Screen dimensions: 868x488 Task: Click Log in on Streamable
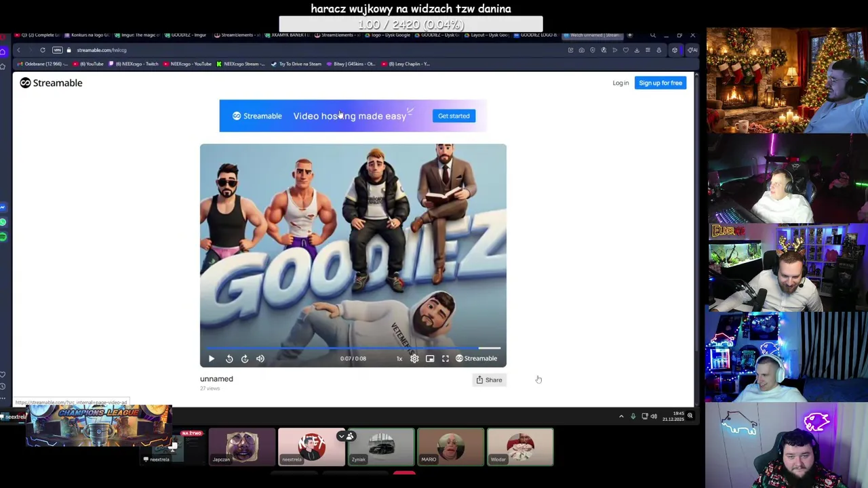pos(620,83)
